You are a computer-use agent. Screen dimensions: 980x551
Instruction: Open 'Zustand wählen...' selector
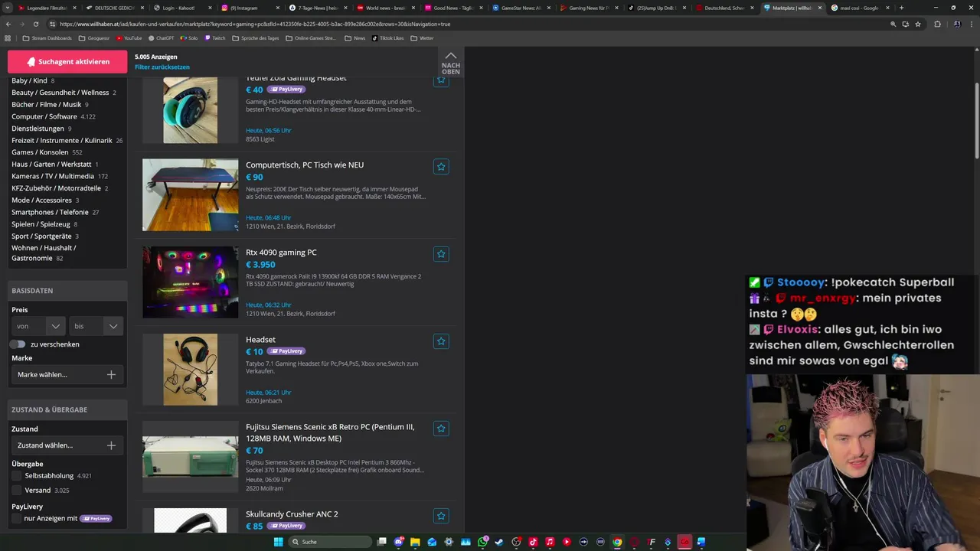coord(67,445)
